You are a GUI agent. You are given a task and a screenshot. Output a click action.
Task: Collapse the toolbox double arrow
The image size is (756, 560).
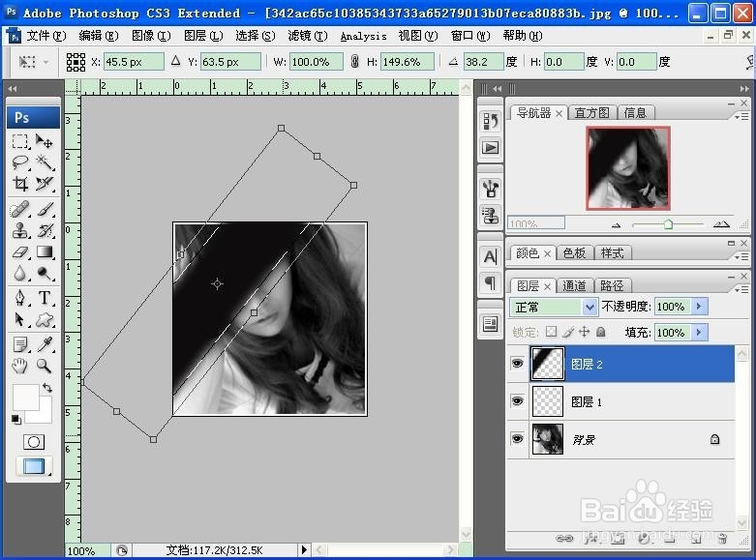point(13,89)
